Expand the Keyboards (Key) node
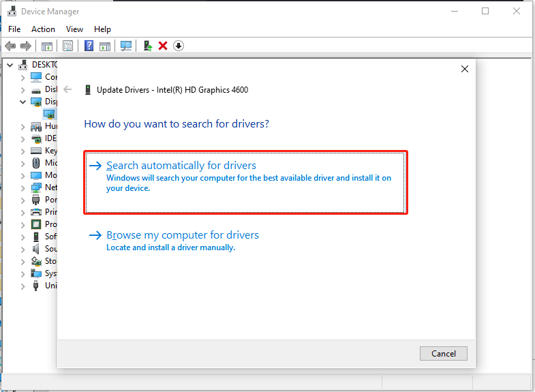Viewport: 535px width, 392px height. click(22, 151)
